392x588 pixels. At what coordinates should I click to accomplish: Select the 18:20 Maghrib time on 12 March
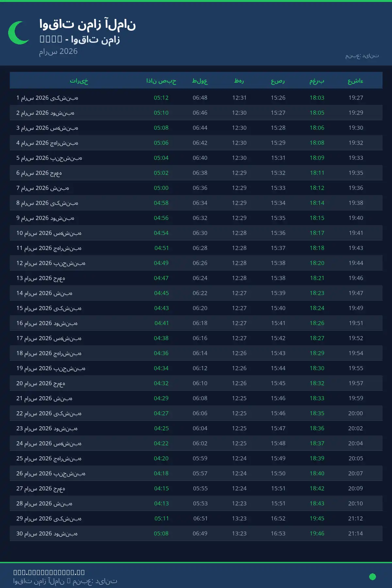tap(317, 263)
